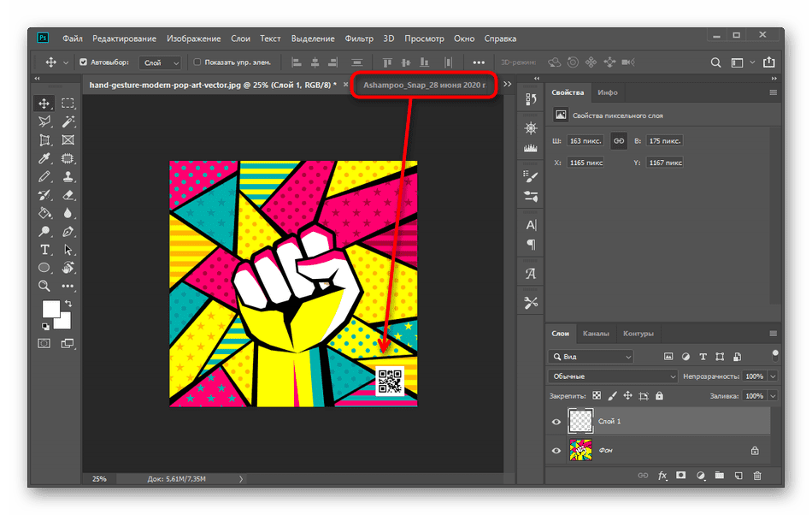Select the Rectangular Marquee tool
Screen dimensions: 812x515
coord(68,104)
